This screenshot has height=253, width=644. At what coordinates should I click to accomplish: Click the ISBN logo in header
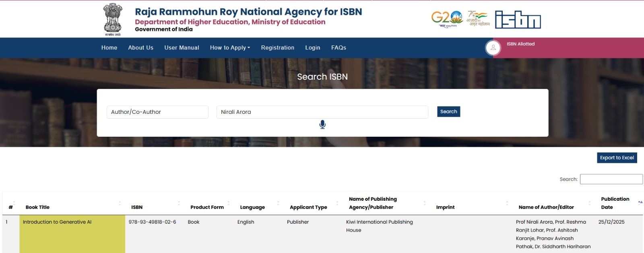(518, 20)
